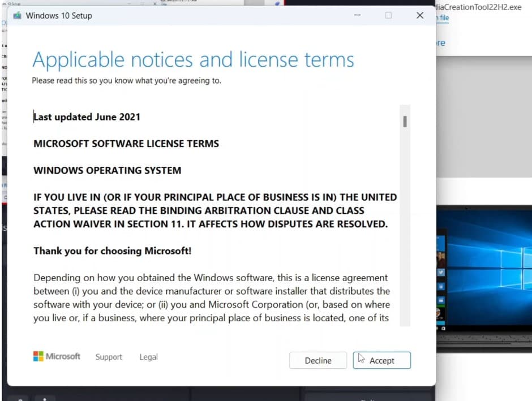Click the Accept button

click(381, 360)
